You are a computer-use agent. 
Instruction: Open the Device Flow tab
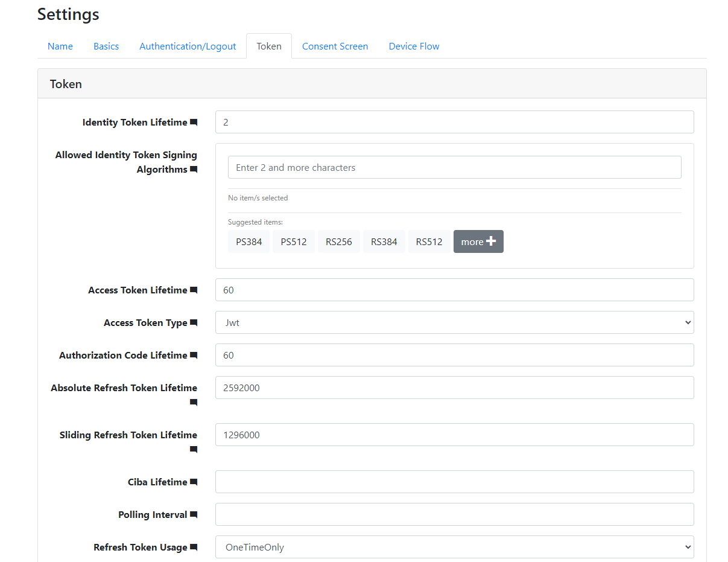click(x=414, y=46)
